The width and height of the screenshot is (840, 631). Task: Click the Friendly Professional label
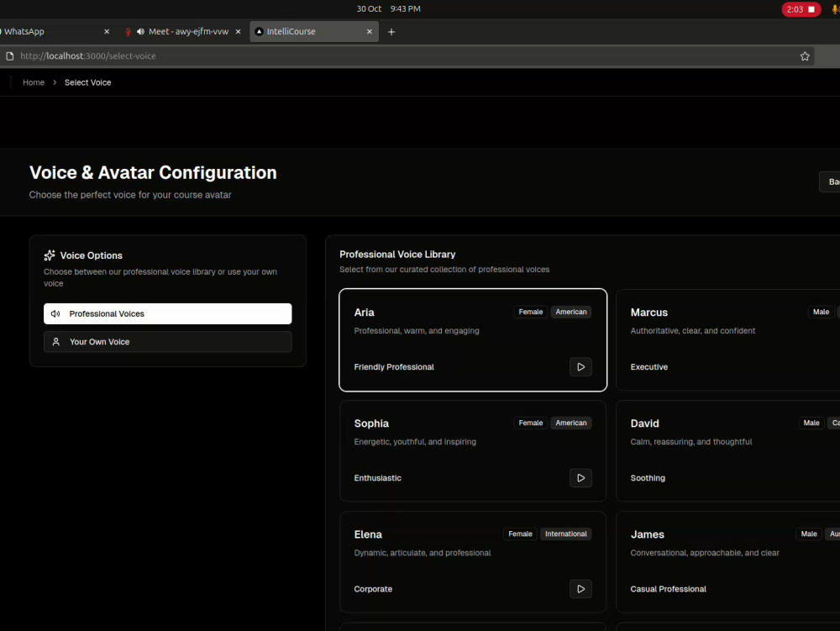[x=394, y=367]
